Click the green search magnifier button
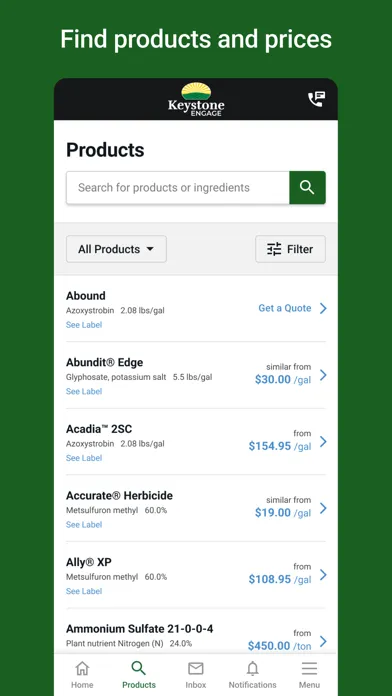 [307, 187]
